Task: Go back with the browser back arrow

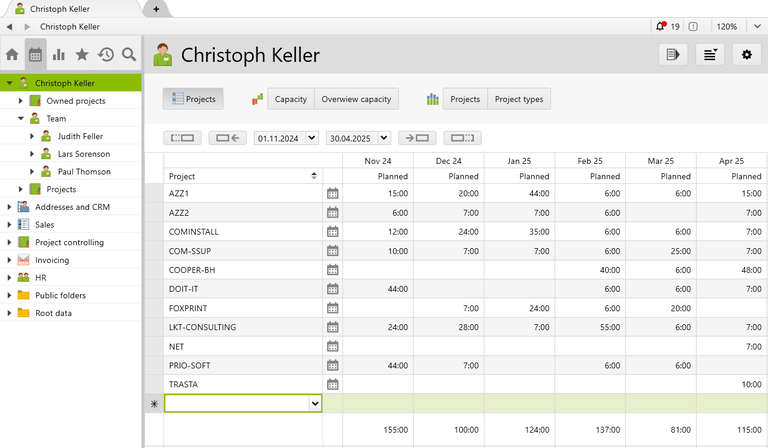Action: pyautogui.click(x=9, y=26)
